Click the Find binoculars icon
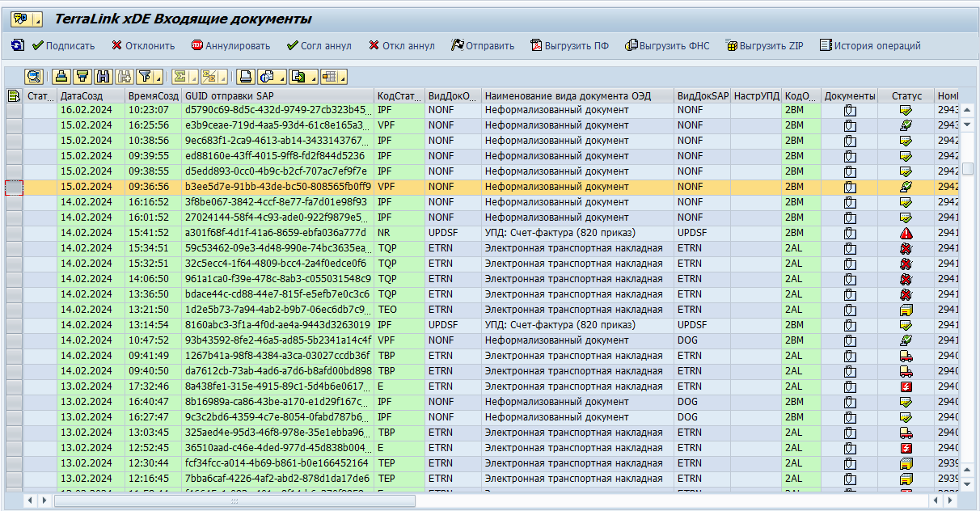 103,77
